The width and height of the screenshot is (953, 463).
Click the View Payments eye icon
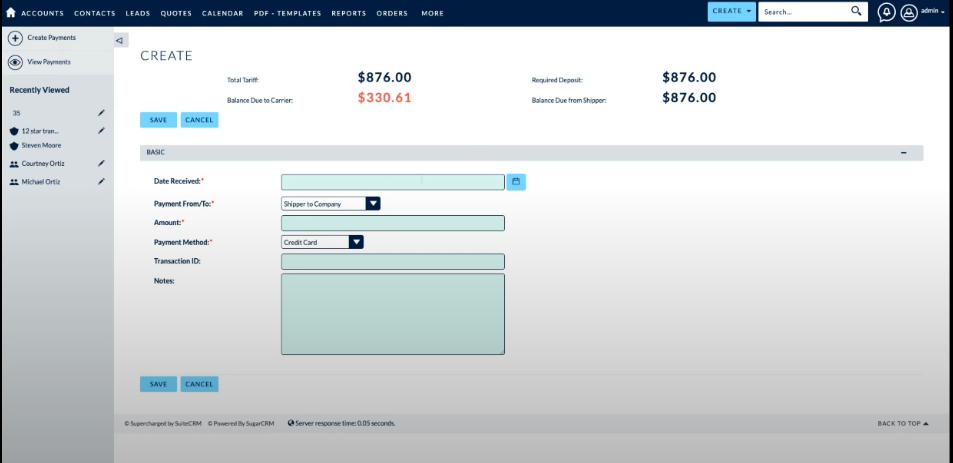pos(15,62)
